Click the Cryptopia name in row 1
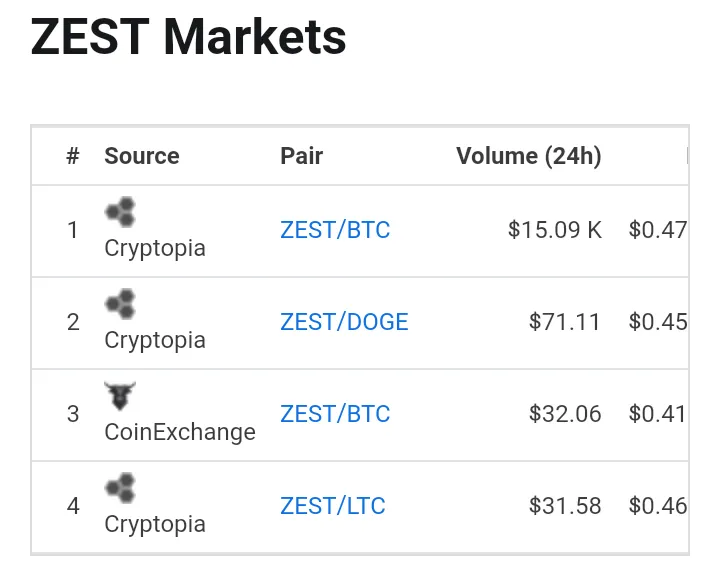The height and width of the screenshot is (576, 720). point(155,248)
